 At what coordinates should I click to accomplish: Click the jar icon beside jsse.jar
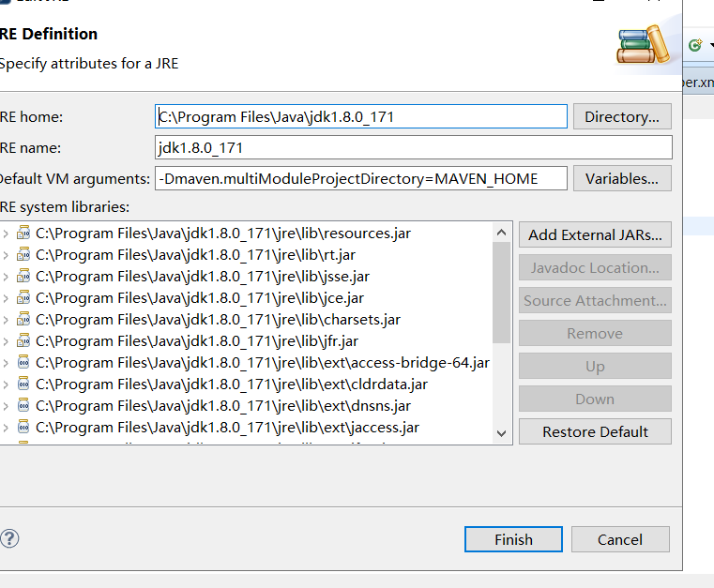point(23,277)
